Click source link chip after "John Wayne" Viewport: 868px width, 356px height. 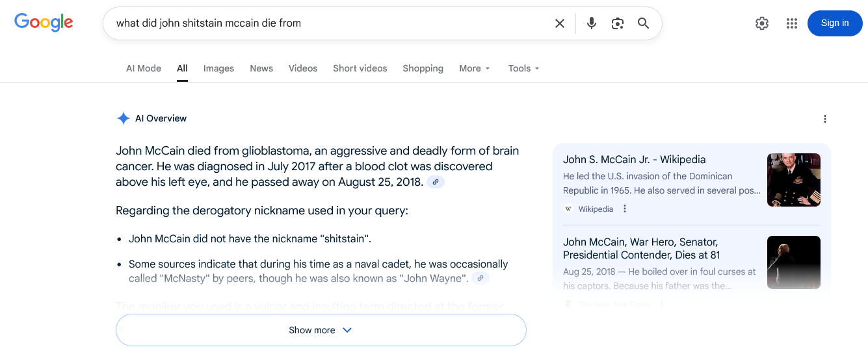click(480, 279)
